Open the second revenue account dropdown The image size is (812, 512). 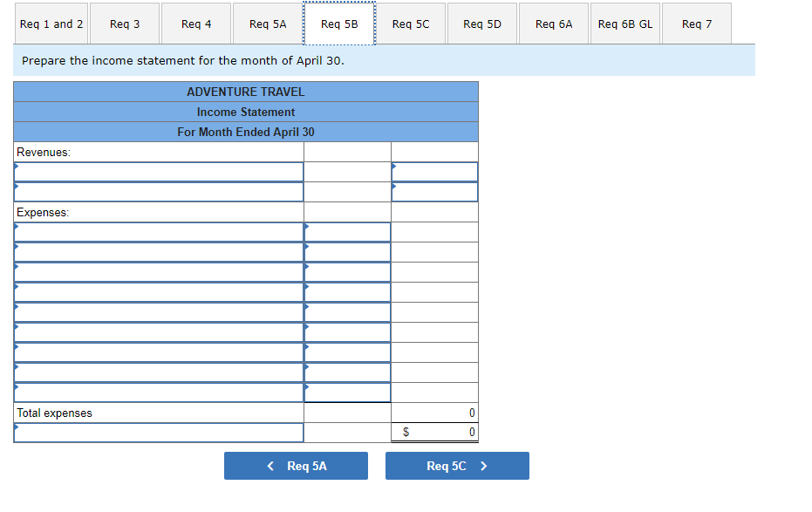(158, 191)
